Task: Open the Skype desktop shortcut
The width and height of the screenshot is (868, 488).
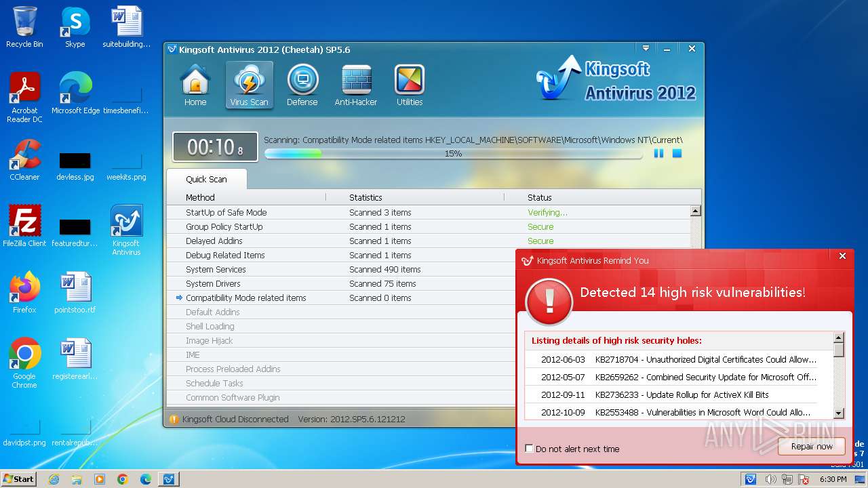Action: coord(75,27)
